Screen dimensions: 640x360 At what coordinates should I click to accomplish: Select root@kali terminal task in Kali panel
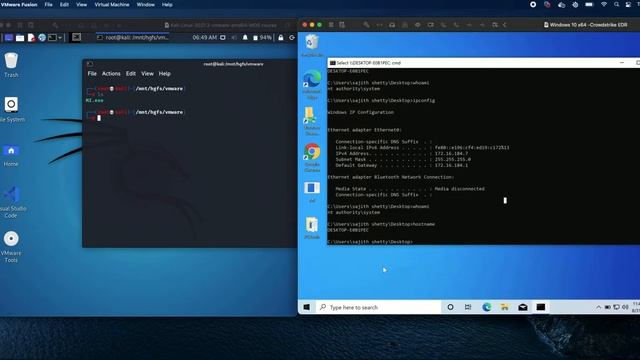click(x=133, y=38)
